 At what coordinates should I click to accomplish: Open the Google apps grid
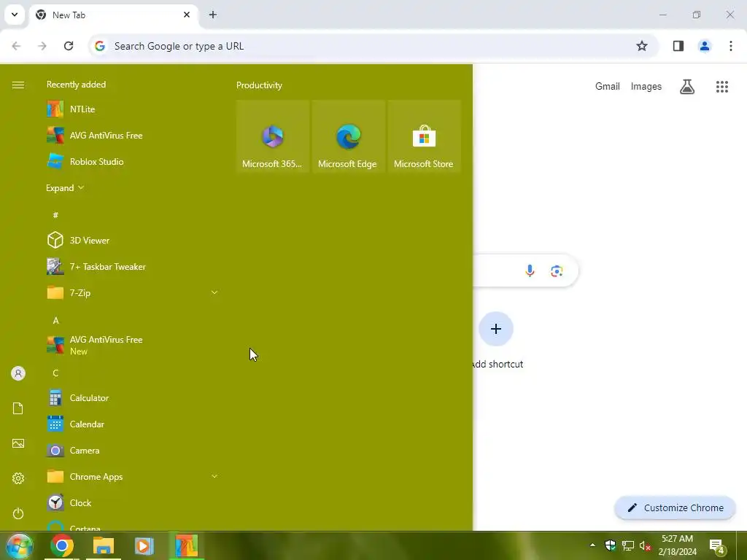pyautogui.click(x=722, y=87)
